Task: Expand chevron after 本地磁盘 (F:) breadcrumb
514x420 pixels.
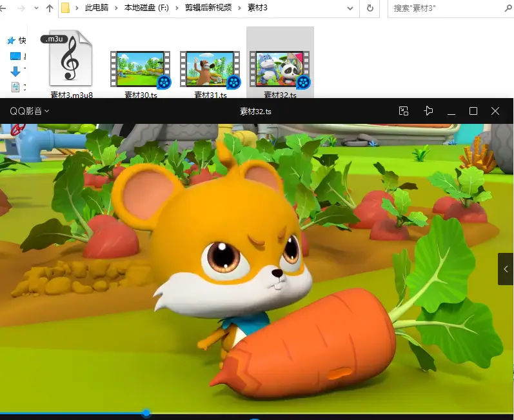Action: click(177, 8)
